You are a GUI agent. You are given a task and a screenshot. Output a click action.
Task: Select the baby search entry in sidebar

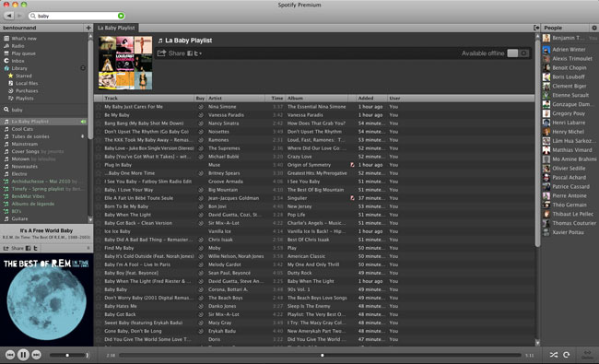[x=17, y=110]
